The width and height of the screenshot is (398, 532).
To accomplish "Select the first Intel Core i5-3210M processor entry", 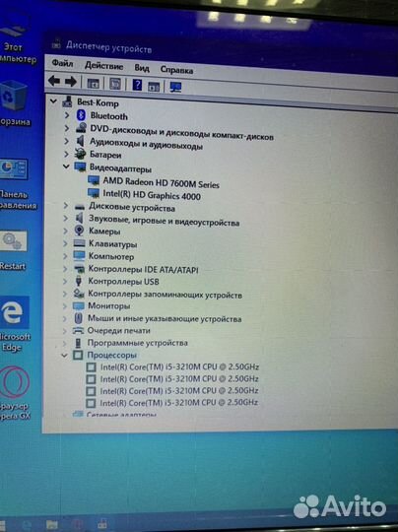I will coord(179,366).
